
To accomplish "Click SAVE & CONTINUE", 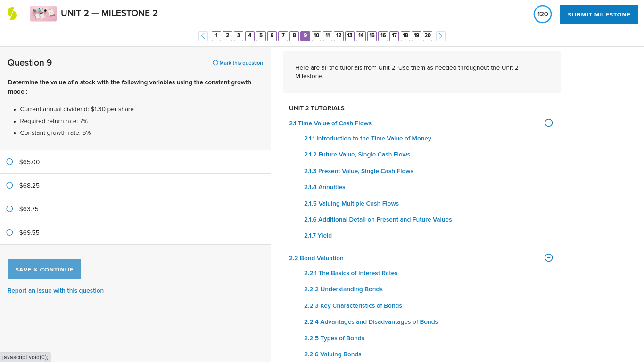I will (x=44, y=269).
